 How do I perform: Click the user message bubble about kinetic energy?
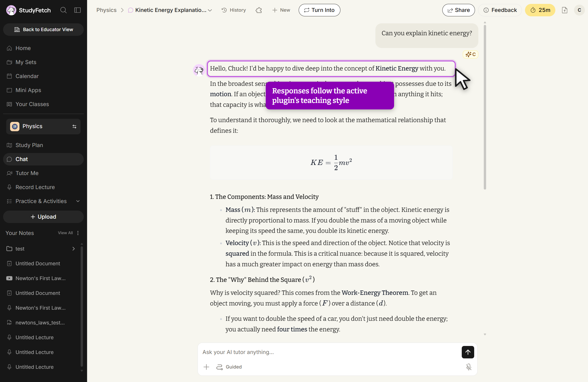[427, 36]
